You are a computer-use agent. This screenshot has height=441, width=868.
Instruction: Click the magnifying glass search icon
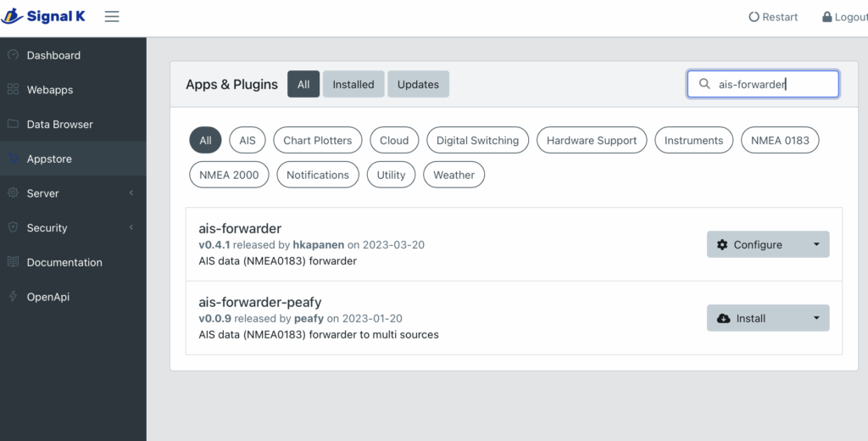click(x=704, y=84)
